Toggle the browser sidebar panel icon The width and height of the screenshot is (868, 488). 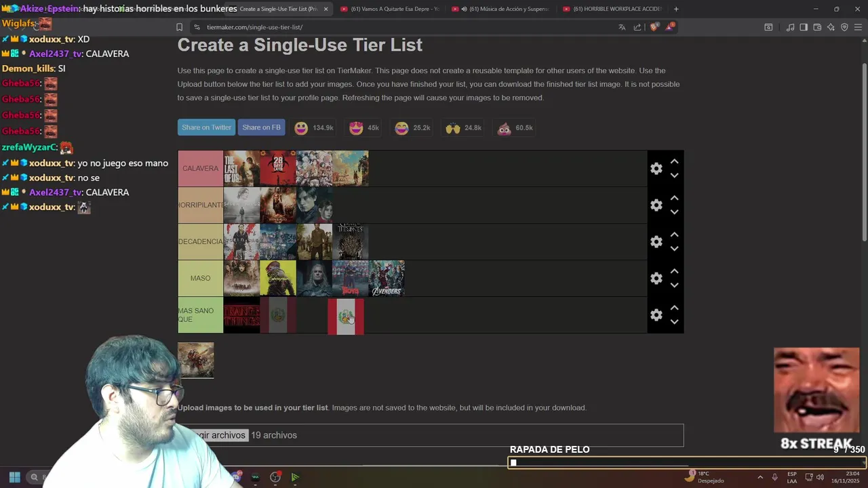click(x=804, y=27)
